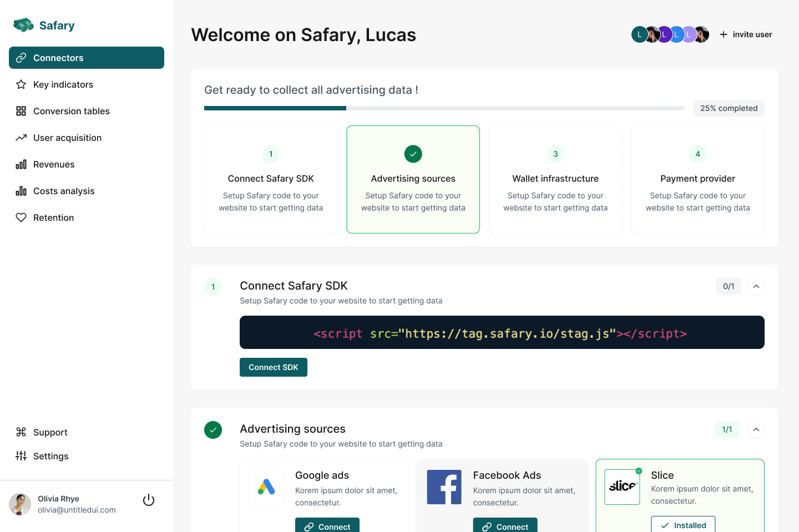The image size is (799, 532).
Task: Click the Welcome on Safary, Lucas heading
Action: [304, 35]
